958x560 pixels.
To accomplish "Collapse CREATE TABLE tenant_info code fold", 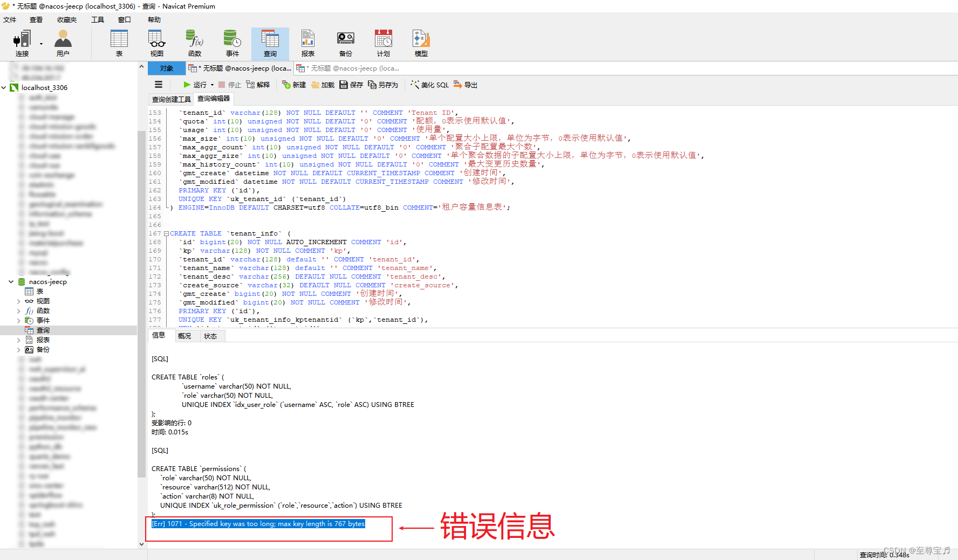I will point(166,233).
